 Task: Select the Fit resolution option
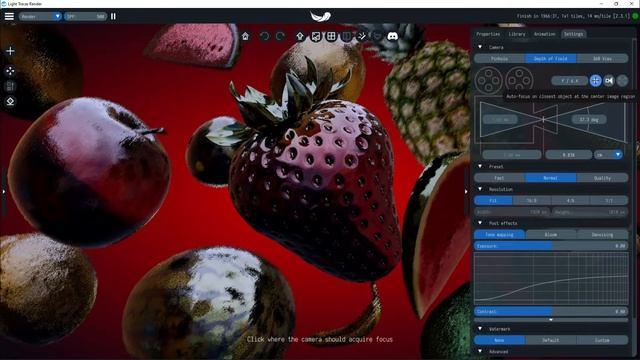[x=493, y=200]
